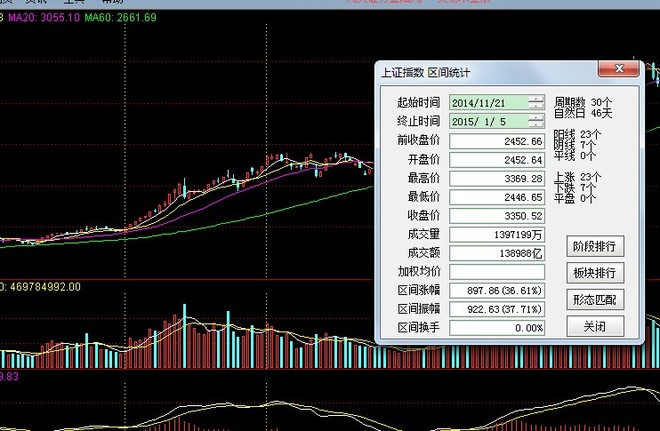
Task: Click the volume value 469784992.00 label
Action: click(44, 287)
